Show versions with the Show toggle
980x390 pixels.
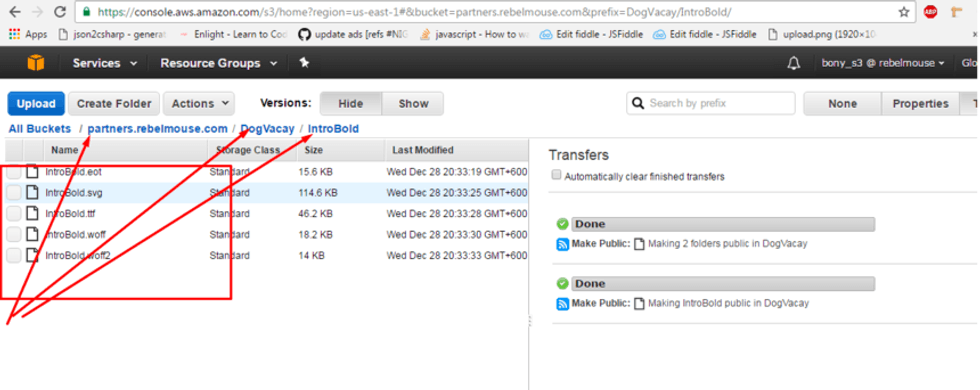[413, 104]
